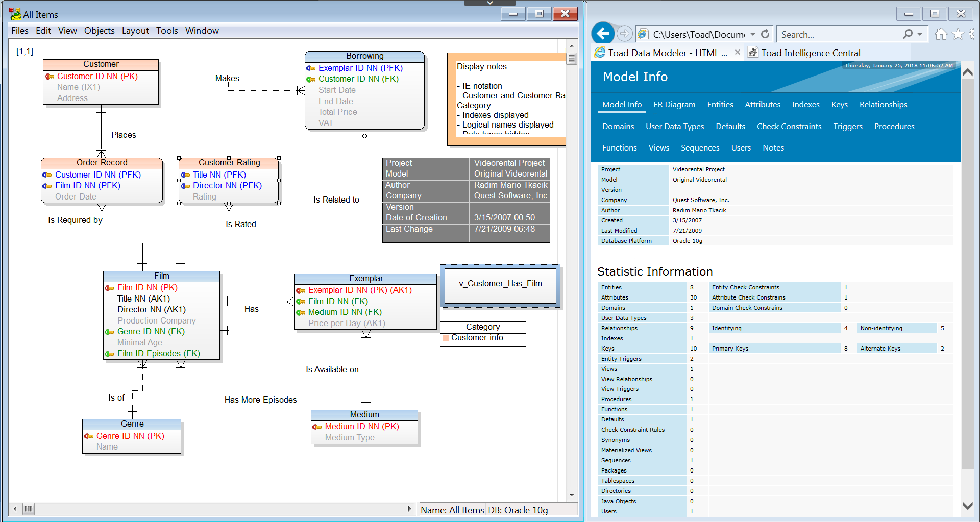Close the Toad Data Modeler HTML tab
The image size is (980, 522).
[x=737, y=52]
